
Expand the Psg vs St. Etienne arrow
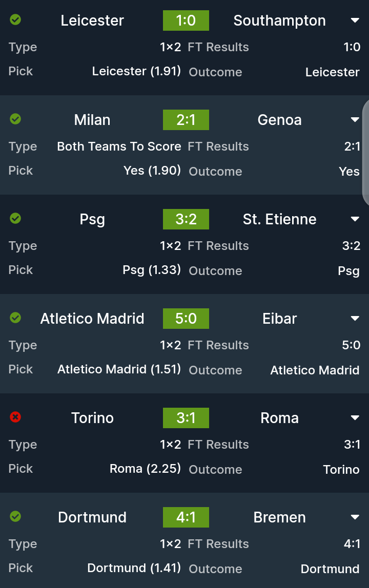[x=355, y=219]
